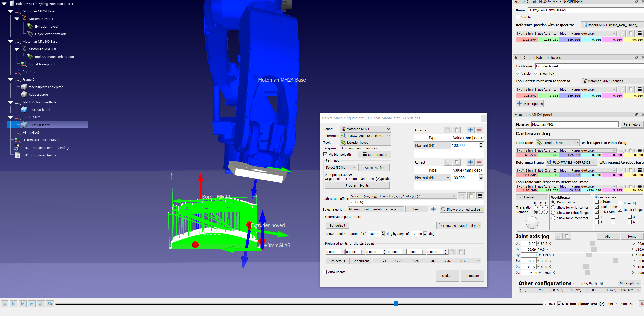The height and width of the screenshot is (316, 644).
Task: Open hamburger menu for Path to tool offset
Action: tap(480, 196)
